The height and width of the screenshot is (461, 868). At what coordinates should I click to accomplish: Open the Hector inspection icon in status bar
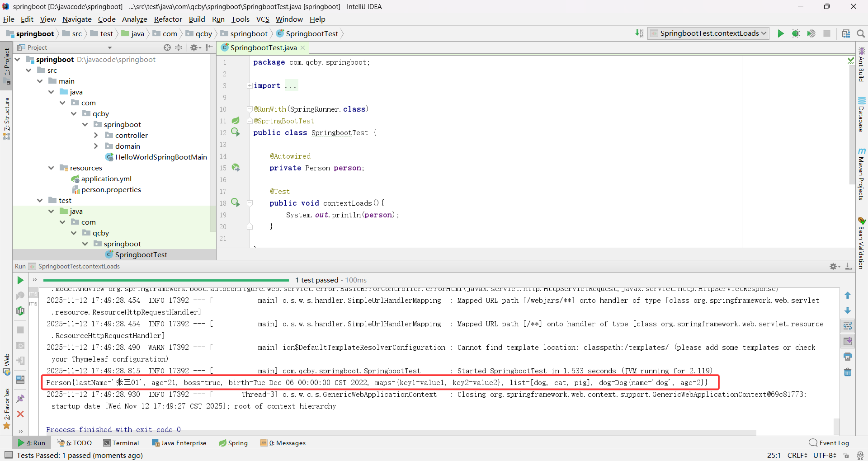[860, 455]
